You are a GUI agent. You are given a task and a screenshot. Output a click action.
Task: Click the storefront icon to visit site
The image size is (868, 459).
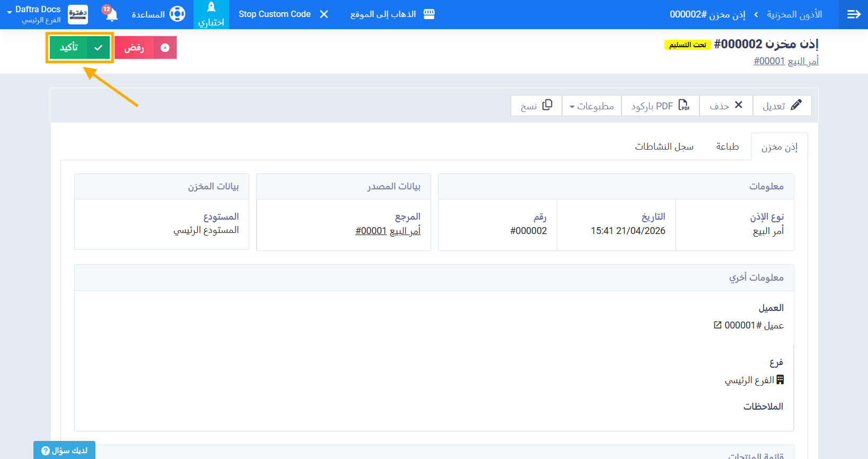pos(429,14)
